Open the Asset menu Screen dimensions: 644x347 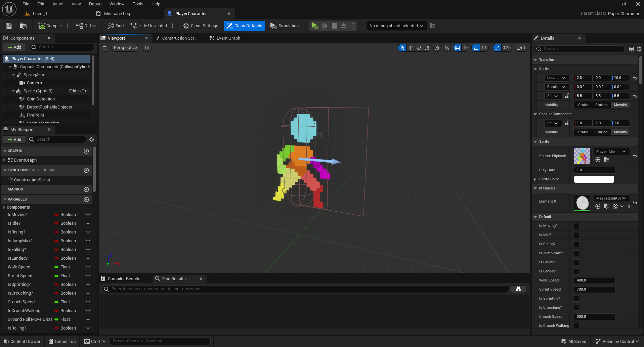[x=58, y=4]
